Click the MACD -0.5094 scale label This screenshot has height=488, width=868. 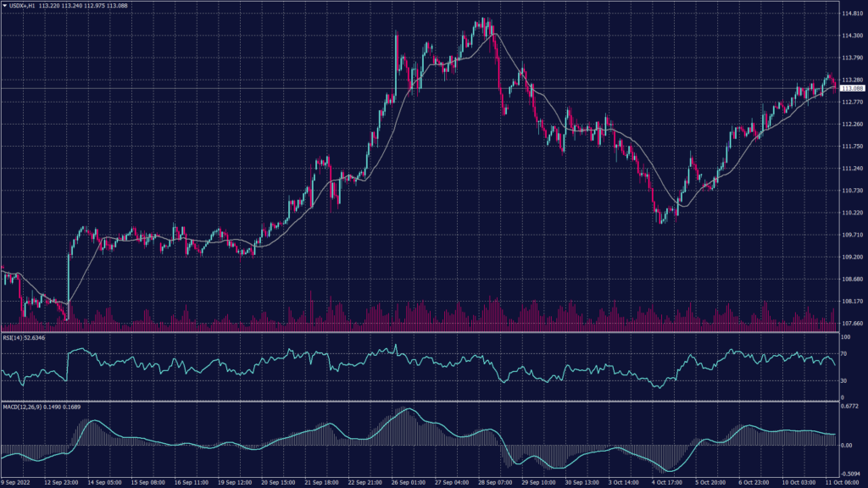(x=850, y=474)
